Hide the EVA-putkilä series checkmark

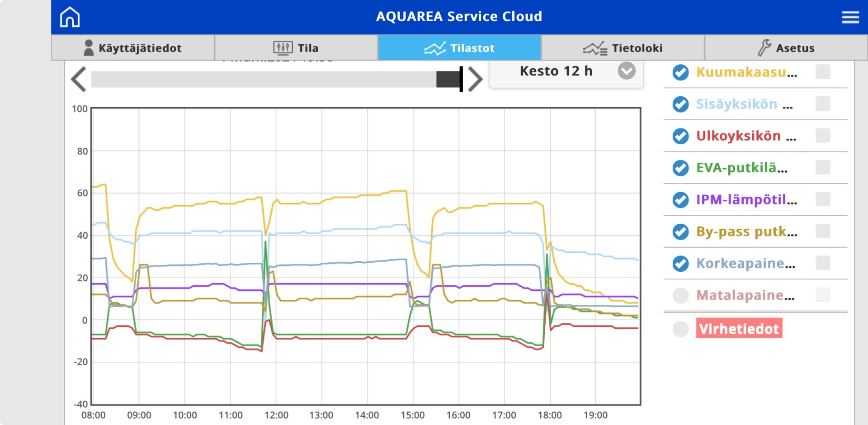click(x=680, y=168)
